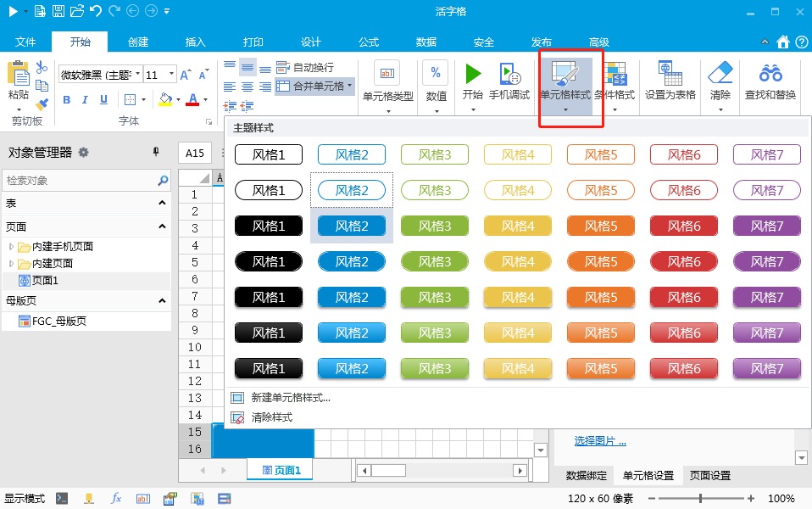Image resolution: width=812 pixels, height=509 pixels.
Task: Click the 设置为表格 icon
Action: point(670,73)
